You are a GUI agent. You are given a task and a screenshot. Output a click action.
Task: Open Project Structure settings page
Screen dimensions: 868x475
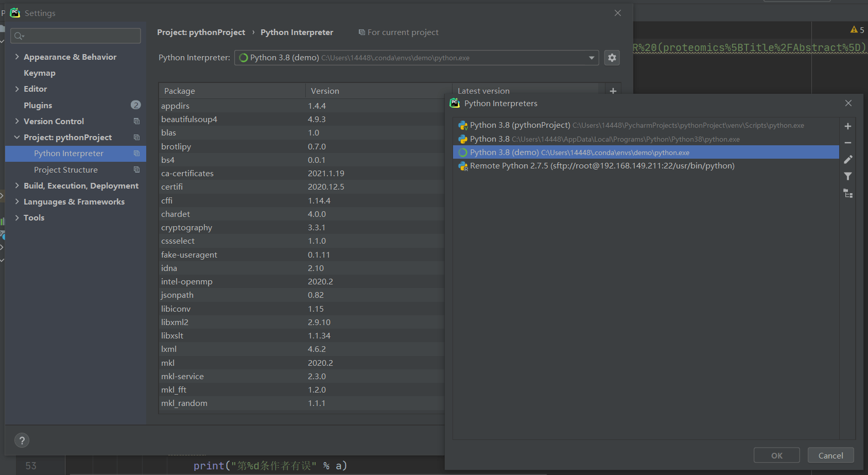66,169
